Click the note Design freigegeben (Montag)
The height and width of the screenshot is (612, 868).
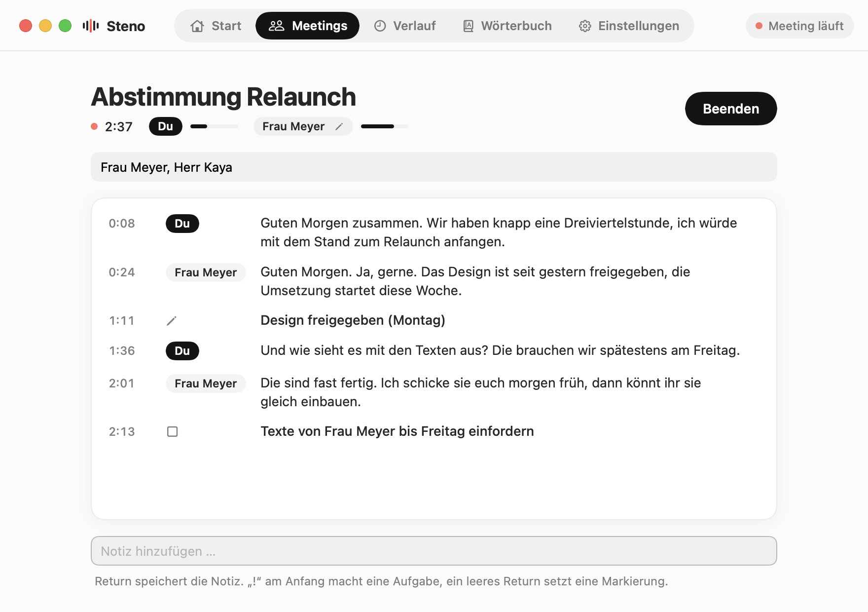click(353, 320)
